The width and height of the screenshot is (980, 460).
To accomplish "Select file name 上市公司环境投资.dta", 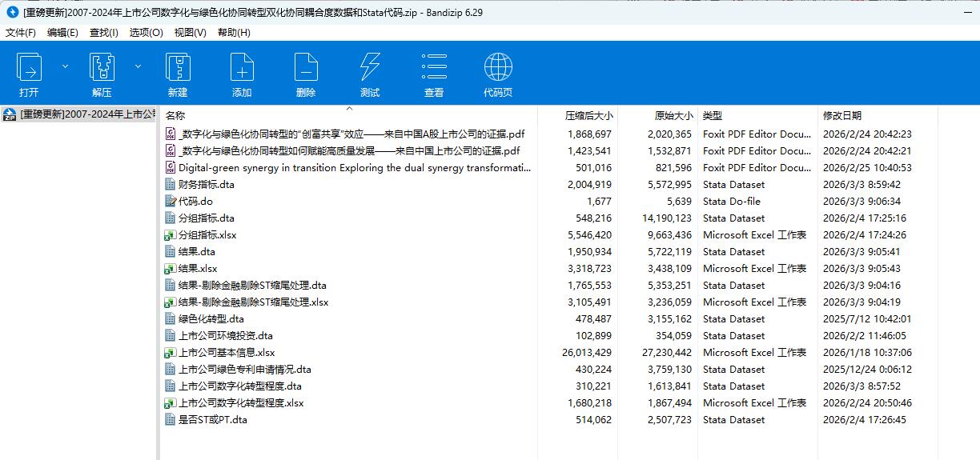I will click(x=226, y=336).
